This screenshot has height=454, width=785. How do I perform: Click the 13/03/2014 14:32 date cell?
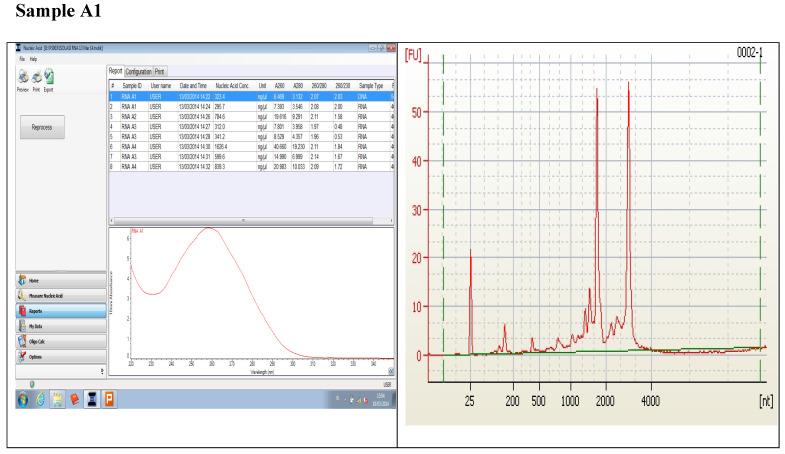click(195, 166)
